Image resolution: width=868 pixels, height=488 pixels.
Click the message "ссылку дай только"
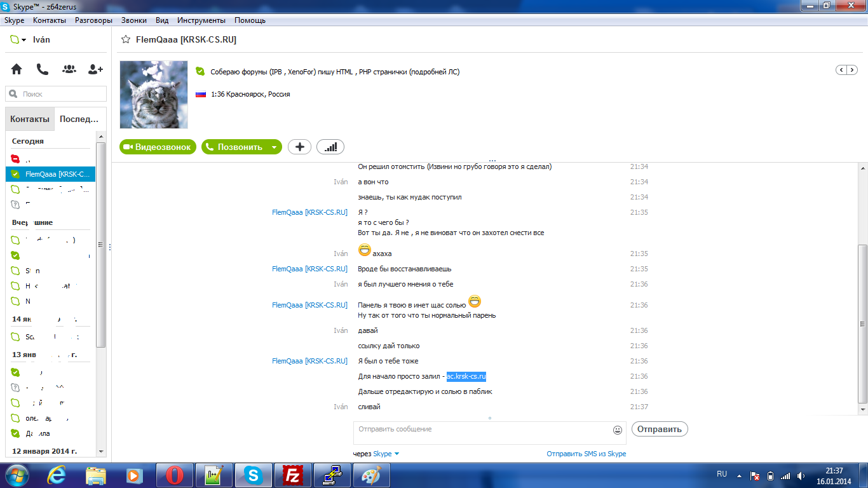[x=389, y=346]
